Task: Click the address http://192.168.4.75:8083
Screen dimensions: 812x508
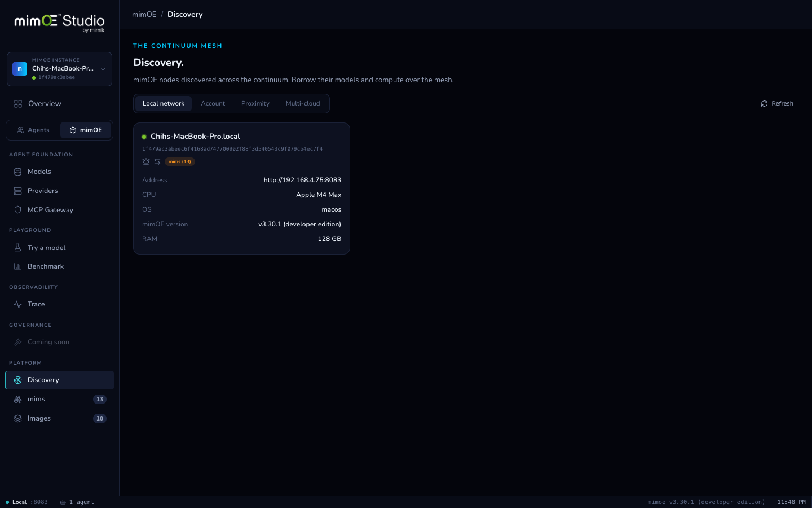Action: (x=302, y=180)
